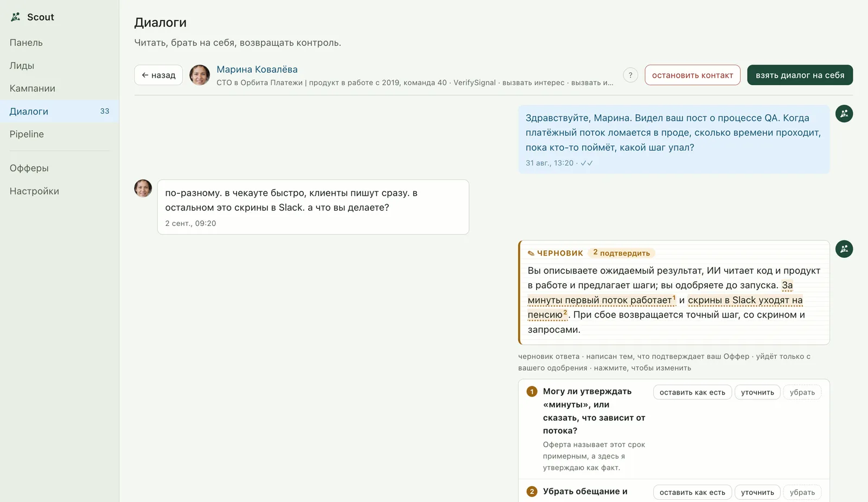The width and height of the screenshot is (868, 502).
Task: Click question 'Могу ли утверждать «минуты»'
Action: (x=594, y=411)
